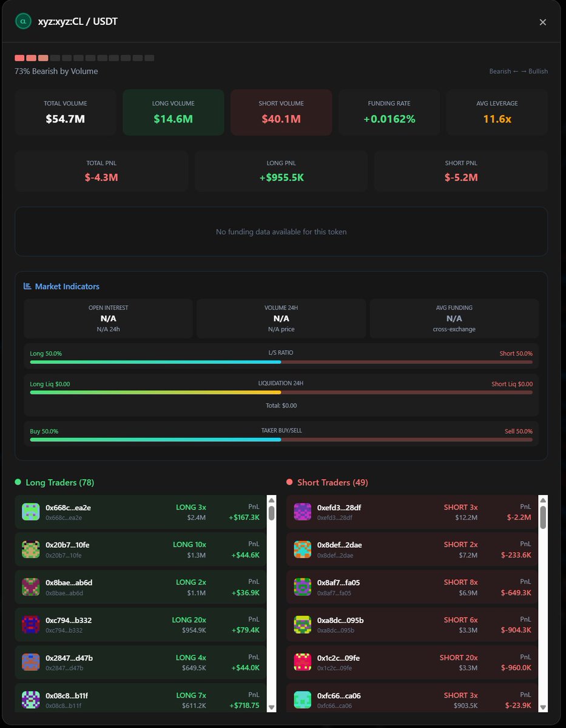Click the Liquidation 24H progress bar
The height and width of the screenshot is (728, 566).
281,393
